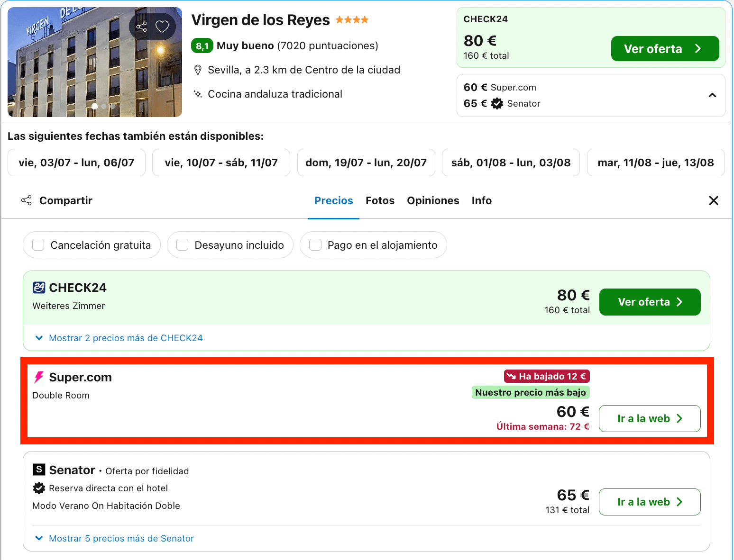Save hotel with heart favorite icon
The width and height of the screenshot is (734, 560).
coord(162,27)
